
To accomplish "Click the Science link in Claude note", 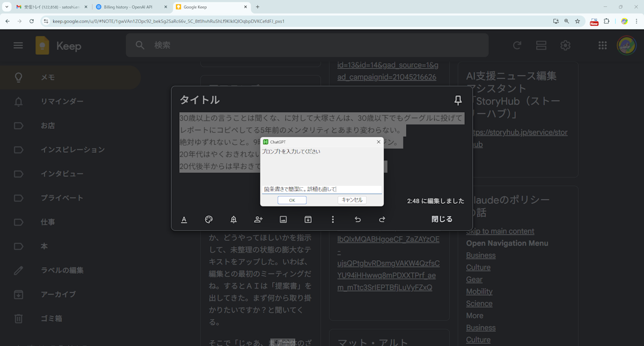I will coord(479,304).
